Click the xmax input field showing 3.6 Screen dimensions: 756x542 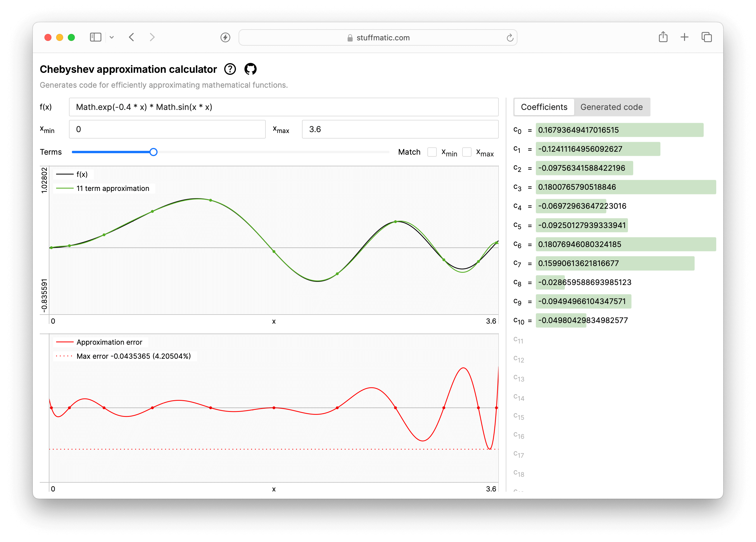[x=400, y=129]
